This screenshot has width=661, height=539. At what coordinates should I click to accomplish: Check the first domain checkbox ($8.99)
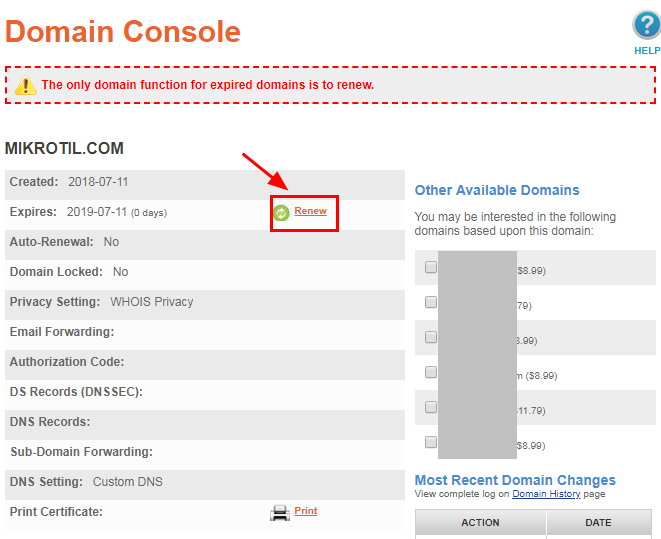click(x=431, y=267)
